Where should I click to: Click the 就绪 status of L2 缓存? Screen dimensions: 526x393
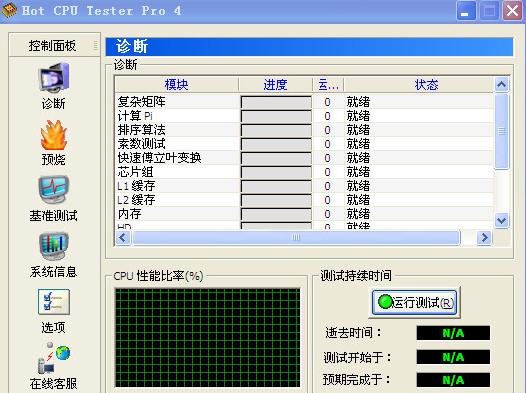tap(358, 200)
